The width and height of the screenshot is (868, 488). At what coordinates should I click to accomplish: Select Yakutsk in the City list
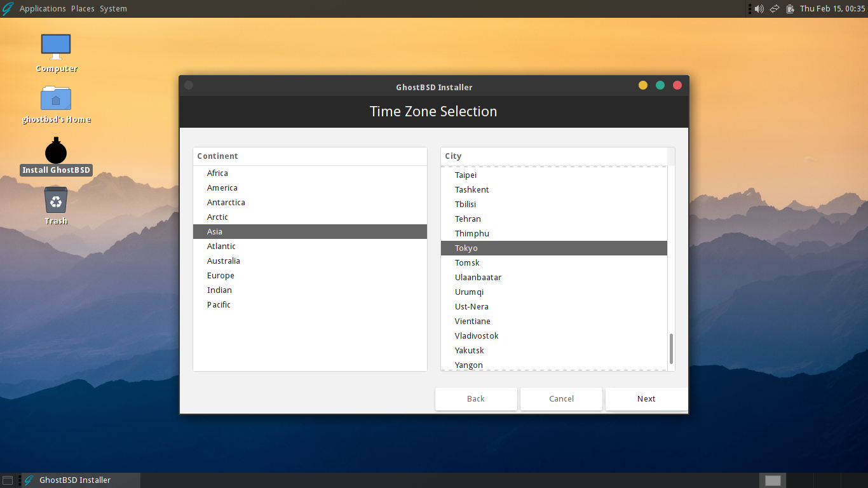(554, 351)
